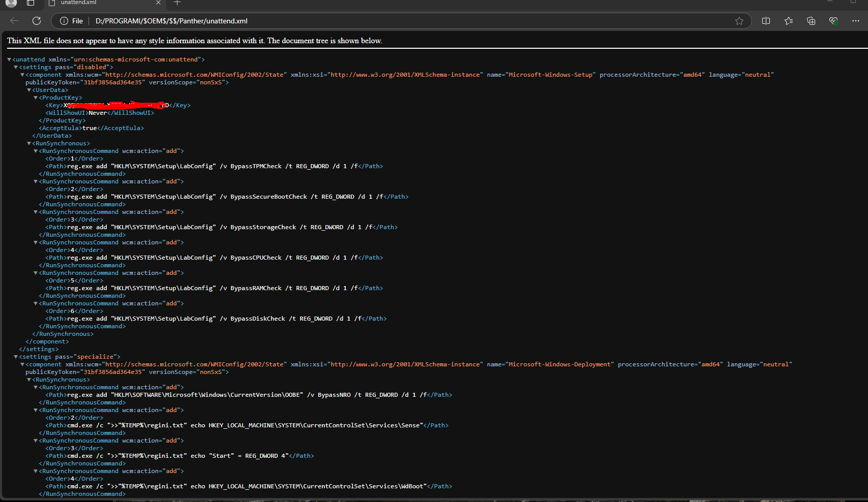The image size is (868, 502).
Task: Click the closing </settings> tag
Action: click(x=39, y=349)
